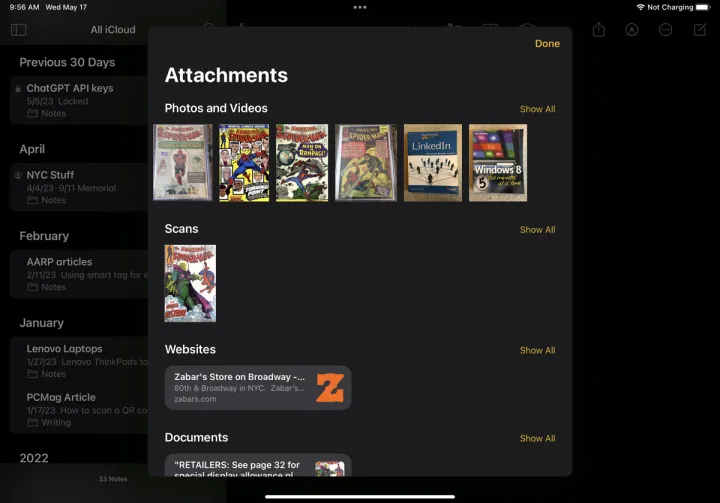The height and width of the screenshot is (503, 720).
Task: Toggle the sidebar panel icon
Action: coord(18,30)
